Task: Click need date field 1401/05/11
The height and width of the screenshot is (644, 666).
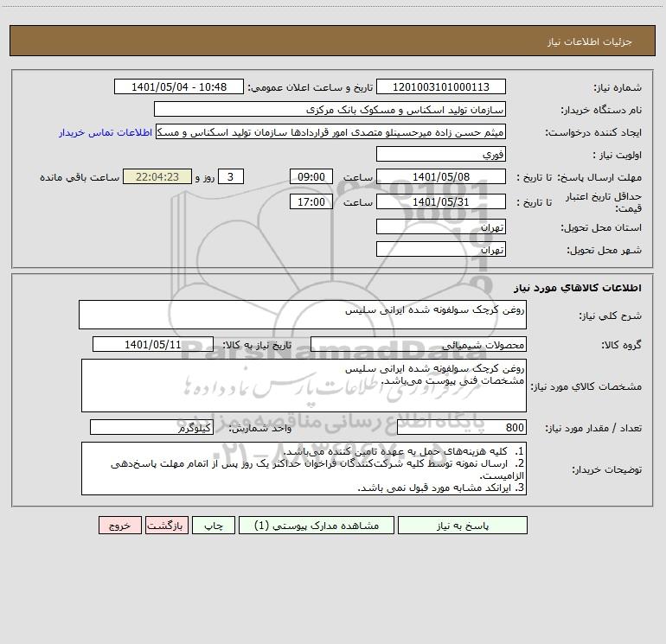Action: click(x=153, y=344)
